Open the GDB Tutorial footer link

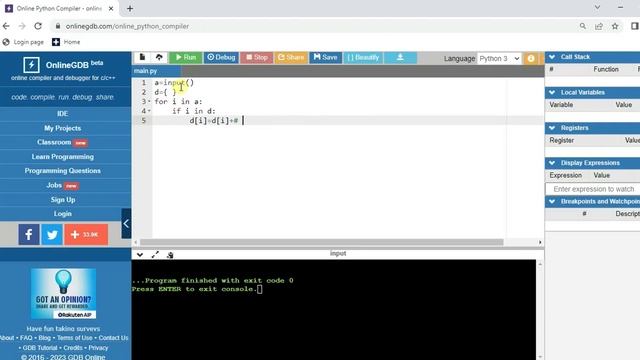pos(40,348)
